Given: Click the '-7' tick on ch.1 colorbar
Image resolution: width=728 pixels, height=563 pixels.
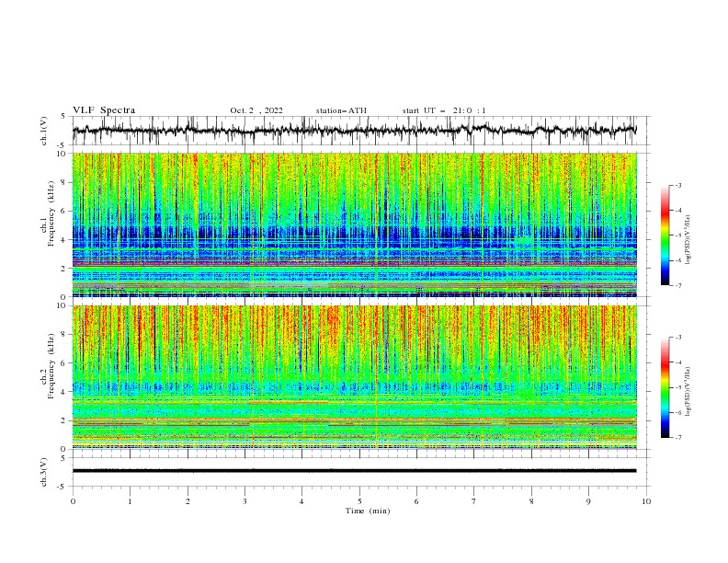Looking at the screenshot, I should [x=678, y=285].
